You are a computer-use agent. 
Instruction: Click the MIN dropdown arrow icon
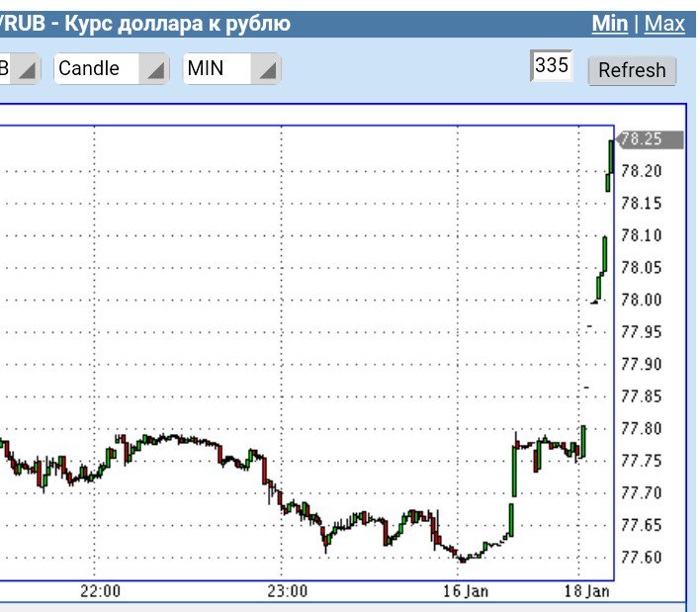coord(266,69)
